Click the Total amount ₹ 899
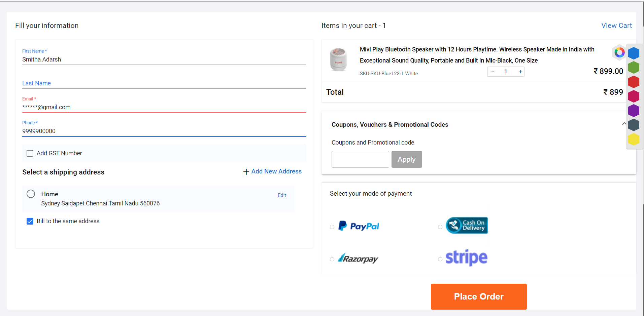 pos(613,92)
